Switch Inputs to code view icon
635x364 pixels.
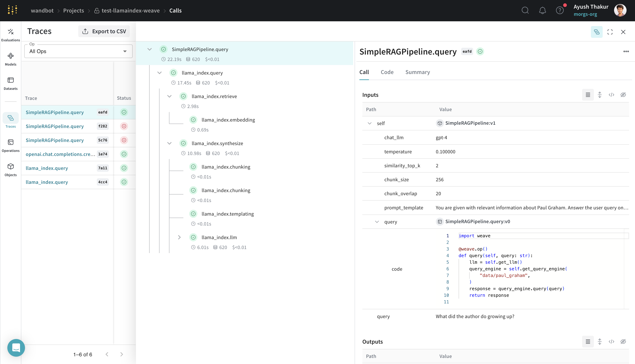(611, 95)
